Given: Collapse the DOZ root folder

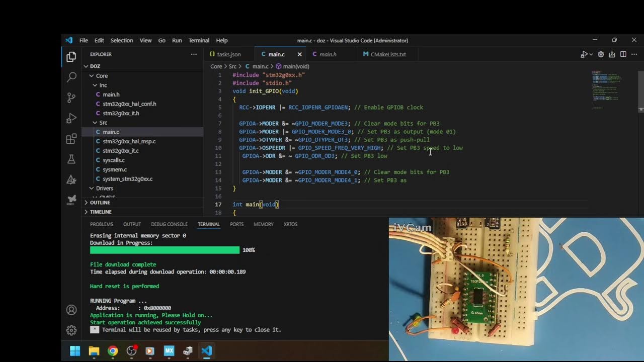Looking at the screenshot, I should (143, 66).
